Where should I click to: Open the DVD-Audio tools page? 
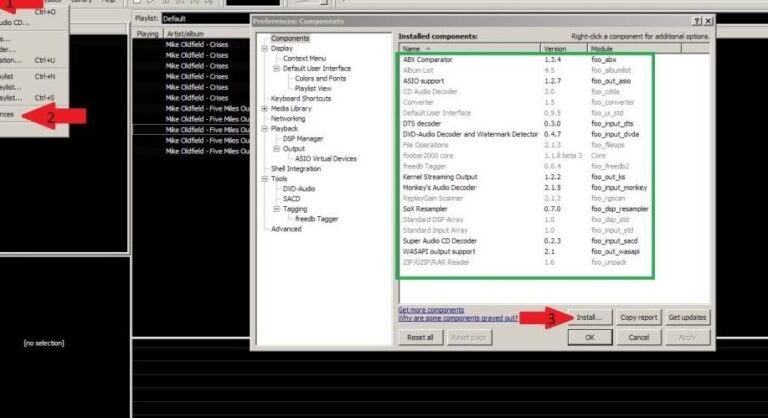[299, 189]
